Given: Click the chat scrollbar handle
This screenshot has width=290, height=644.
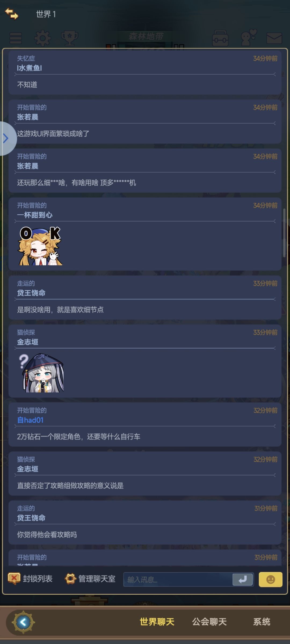Looking at the screenshot, I should (284, 233).
